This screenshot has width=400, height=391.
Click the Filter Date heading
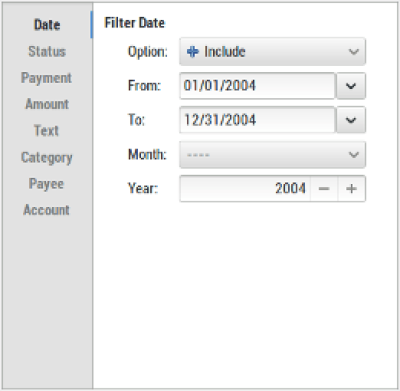pos(135,23)
